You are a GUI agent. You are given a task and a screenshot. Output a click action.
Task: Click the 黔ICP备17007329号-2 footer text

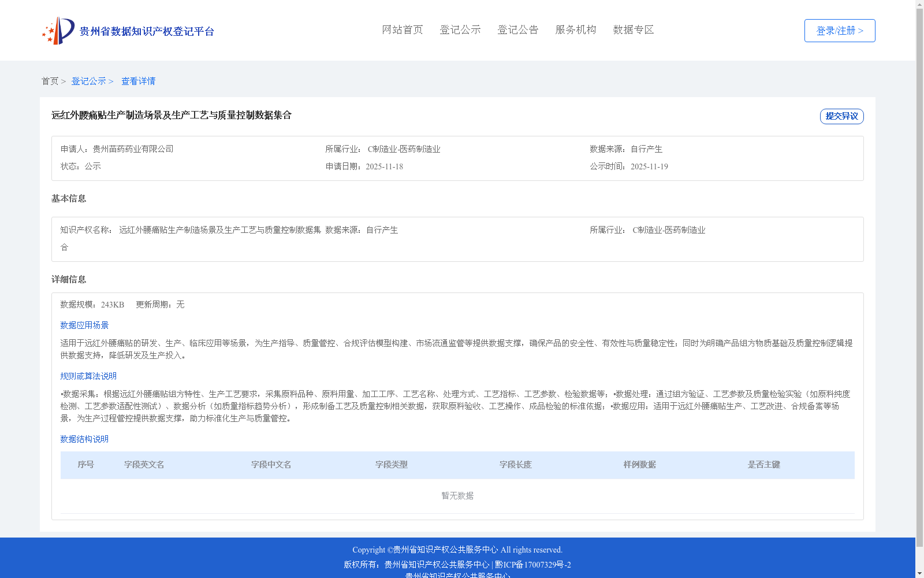click(533, 565)
